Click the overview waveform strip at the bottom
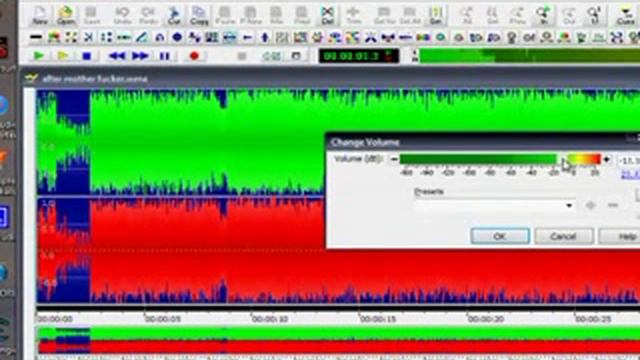The width and height of the screenshot is (640, 360). [x=339, y=340]
